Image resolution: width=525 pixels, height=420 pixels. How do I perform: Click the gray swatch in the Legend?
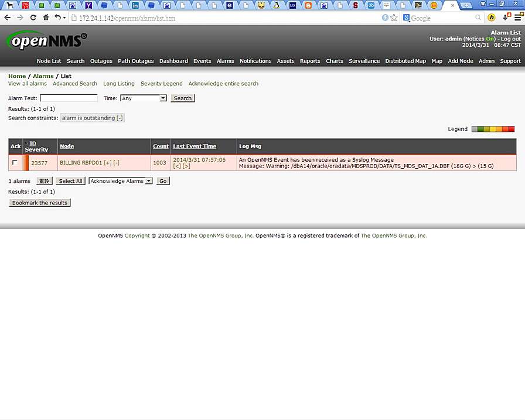[x=475, y=129]
